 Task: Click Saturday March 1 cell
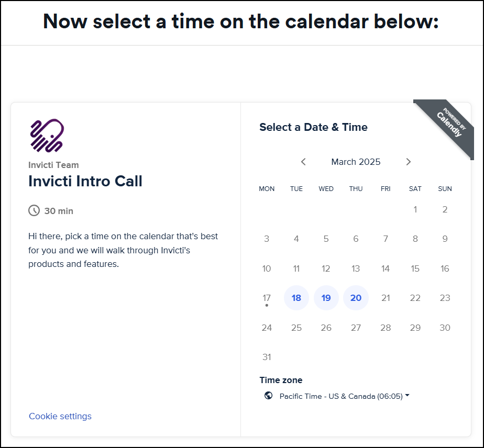tap(415, 210)
